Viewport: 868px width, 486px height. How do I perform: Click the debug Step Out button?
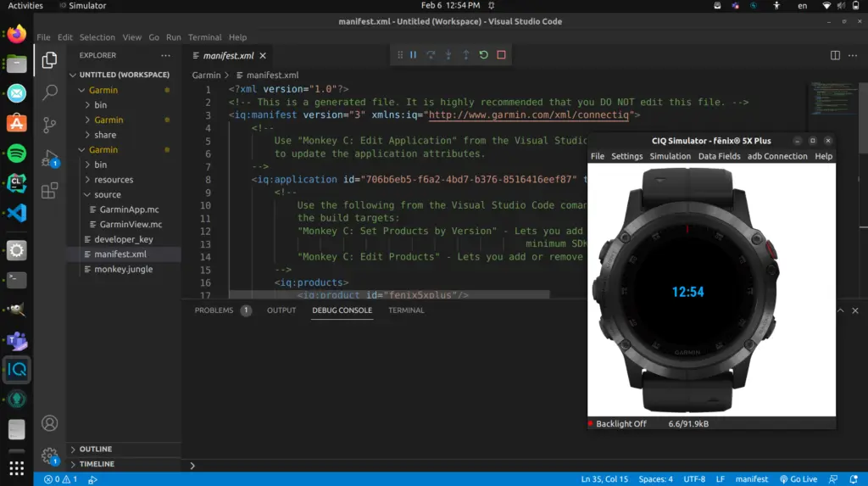(466, 55)
